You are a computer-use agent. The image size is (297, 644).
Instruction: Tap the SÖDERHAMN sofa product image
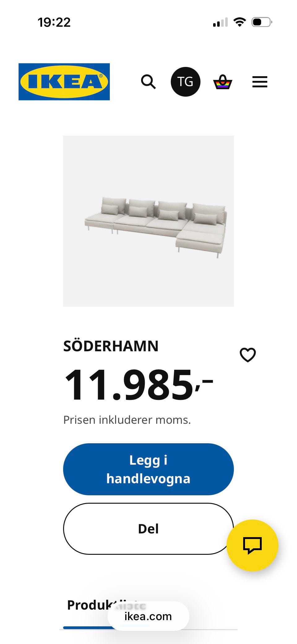point(148,221)
